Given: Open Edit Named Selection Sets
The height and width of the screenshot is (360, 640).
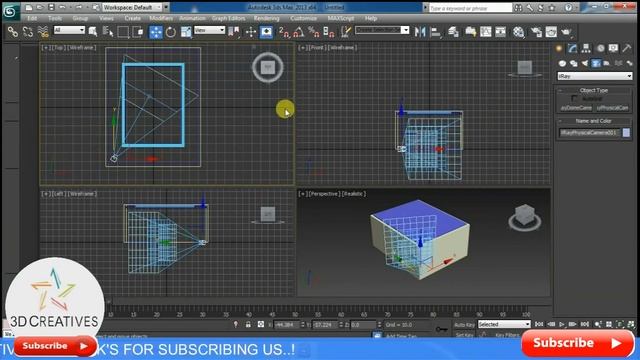Looking at the screenshot, I should tap(346, 31).
